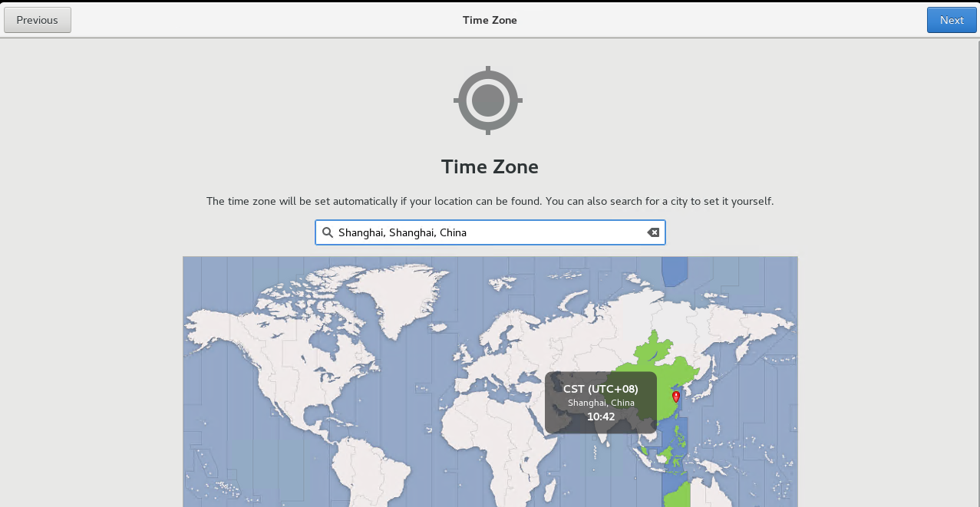
Task: Click the 'Time Zone' heading text
Action: (x=490, y=166)
